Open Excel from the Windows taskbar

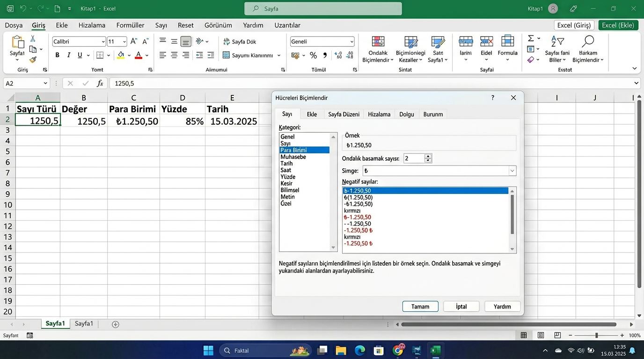436,351
